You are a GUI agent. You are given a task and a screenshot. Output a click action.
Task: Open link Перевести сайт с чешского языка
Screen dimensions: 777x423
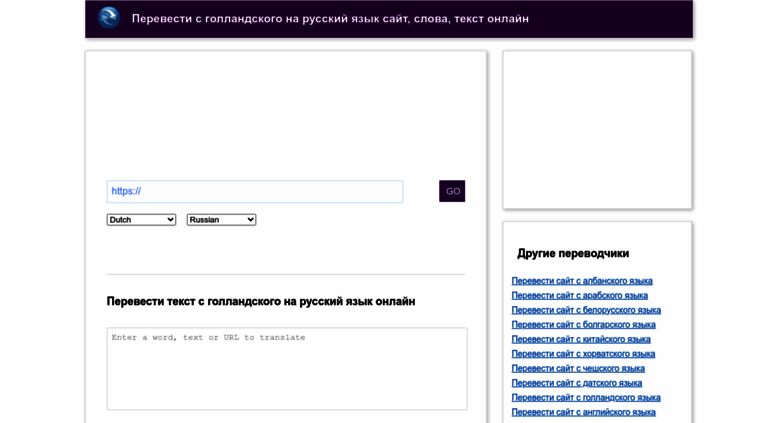(578, 369)
